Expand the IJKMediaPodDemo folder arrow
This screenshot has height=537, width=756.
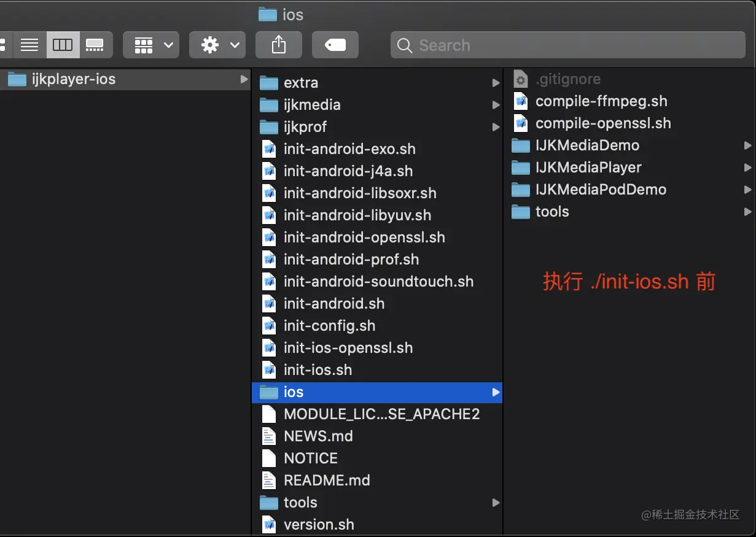(x=747, y=190)
